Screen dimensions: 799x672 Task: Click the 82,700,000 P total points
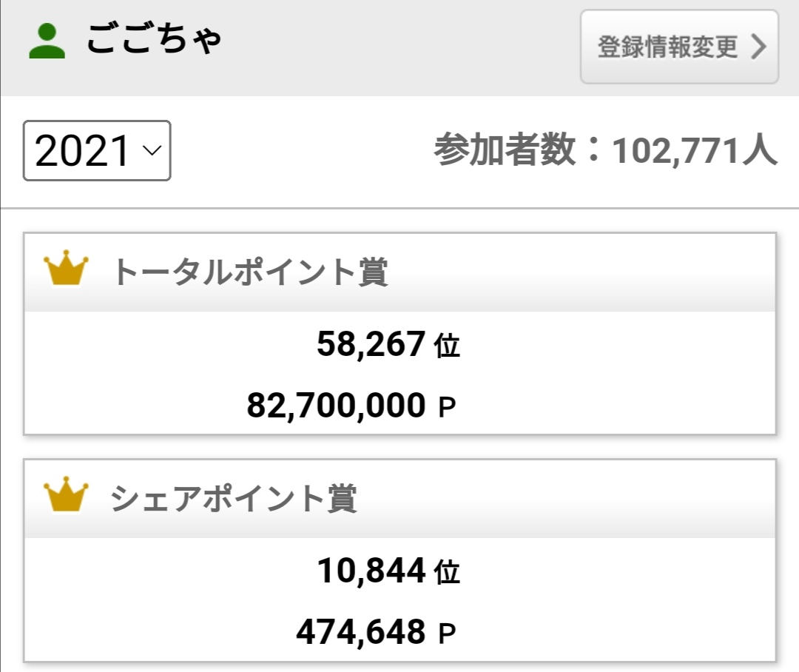[351, 406]
